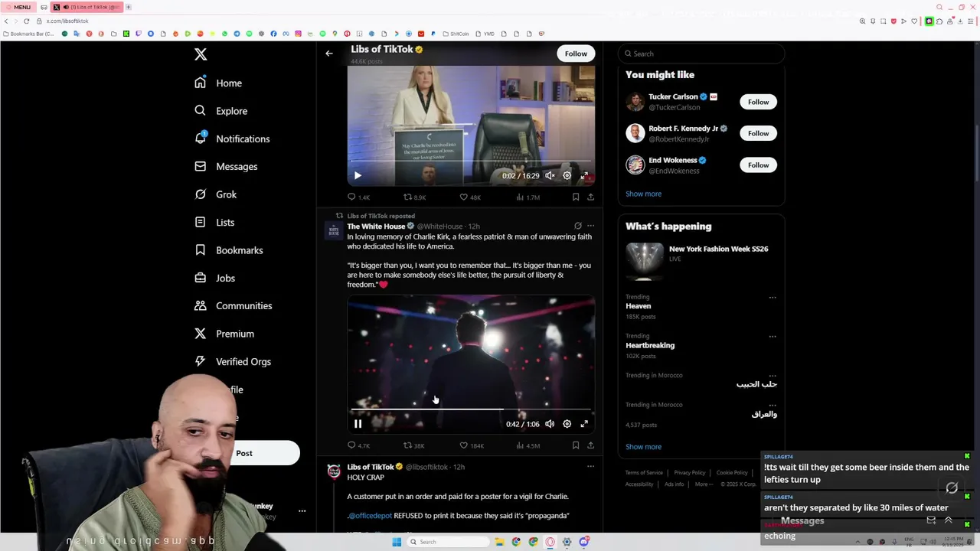Reply to White House post, 4.7K comments
Screen dimensions: 980x551
(x=358, y=445)
